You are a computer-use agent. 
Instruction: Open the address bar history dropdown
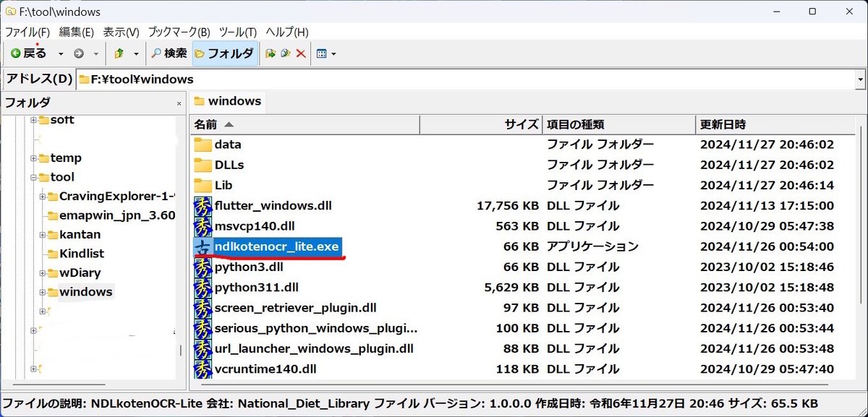point(861,79)
